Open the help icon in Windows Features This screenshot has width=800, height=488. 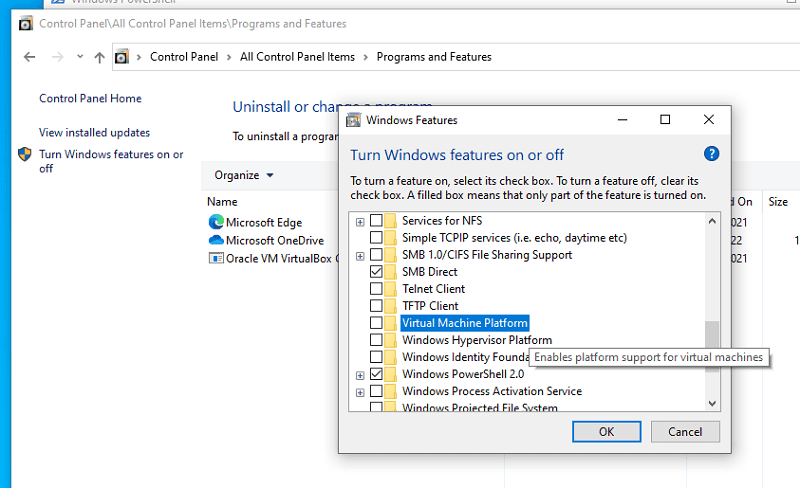[x=711, y=154]
